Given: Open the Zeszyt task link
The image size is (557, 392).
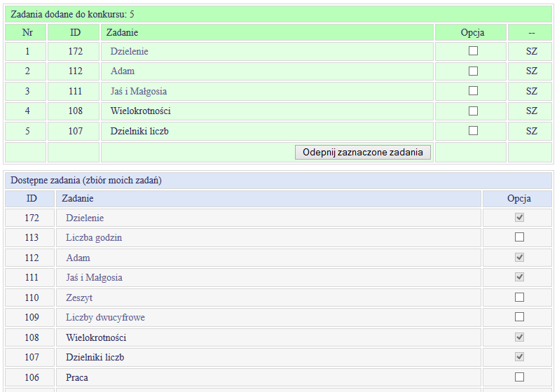Looking at the screenshot, I should click(79, 297).
